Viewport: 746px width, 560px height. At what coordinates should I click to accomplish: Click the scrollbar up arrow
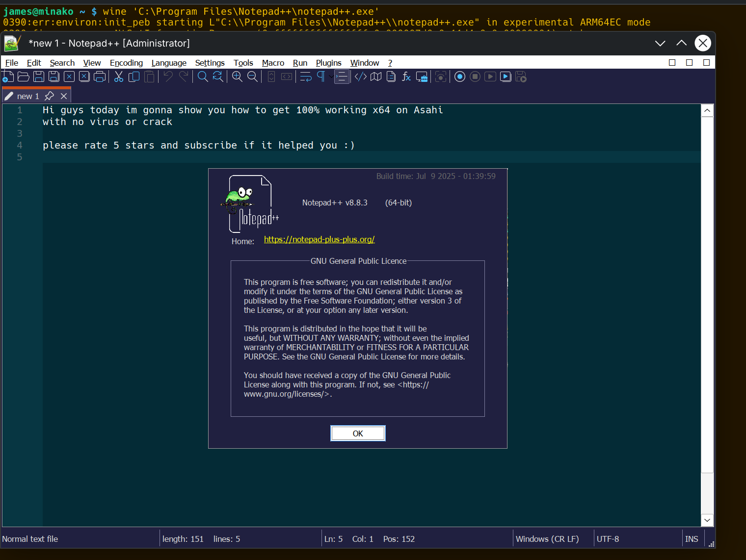(707, 110)
